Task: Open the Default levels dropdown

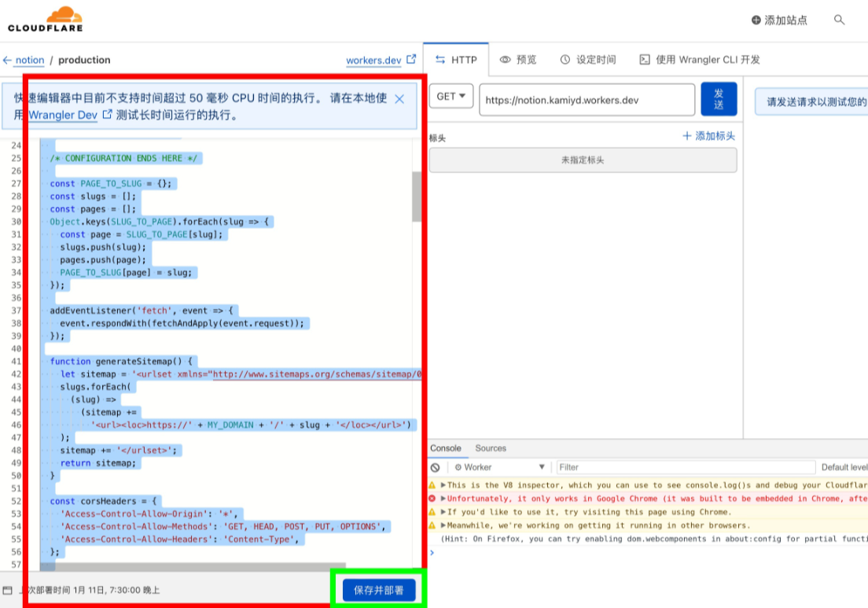Action: pyautogui.click(x=844, y=467)
